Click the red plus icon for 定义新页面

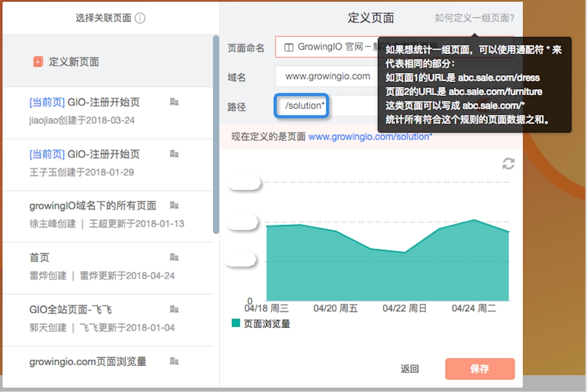(38, 62)
